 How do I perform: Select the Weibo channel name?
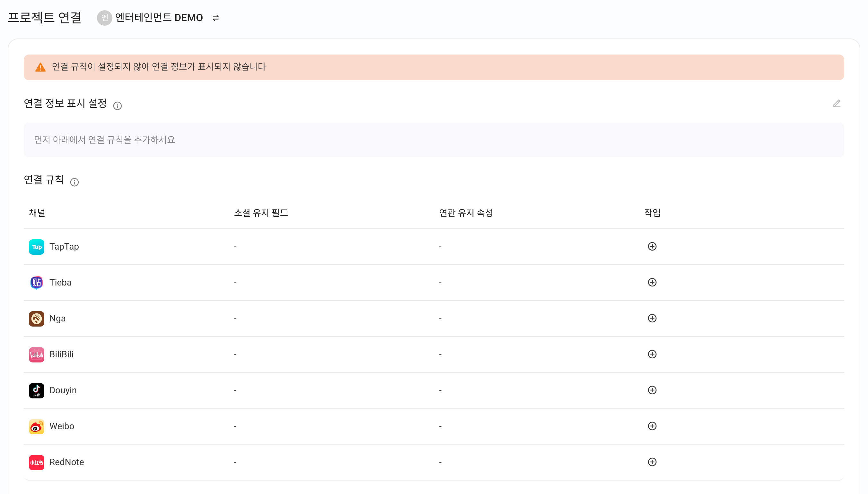(x=62, y=427)
